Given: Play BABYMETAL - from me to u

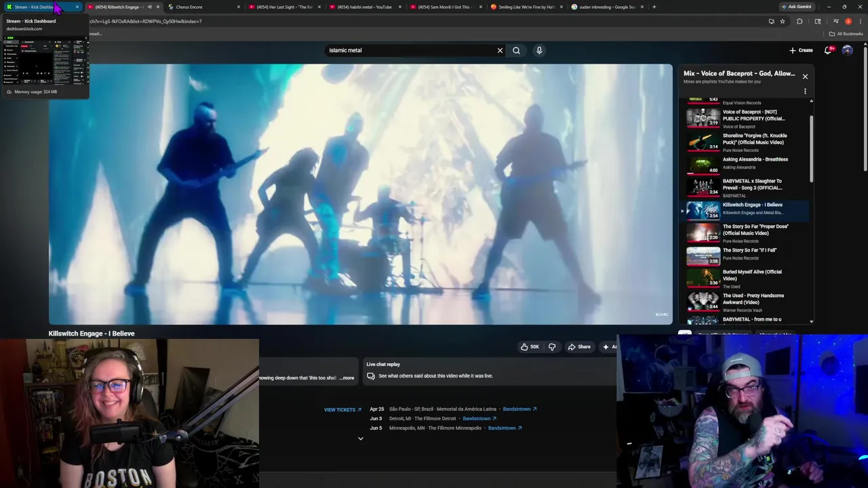Looking at the screenshot, I should tap(746, 319).
